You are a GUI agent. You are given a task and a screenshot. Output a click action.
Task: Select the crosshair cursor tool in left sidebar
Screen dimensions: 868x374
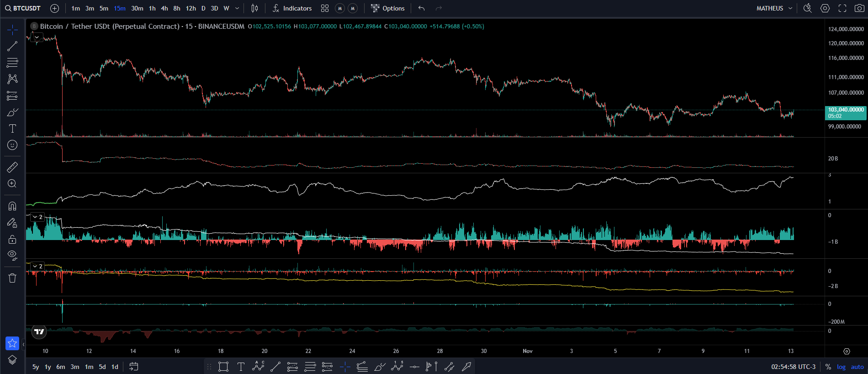click(12, 30)
